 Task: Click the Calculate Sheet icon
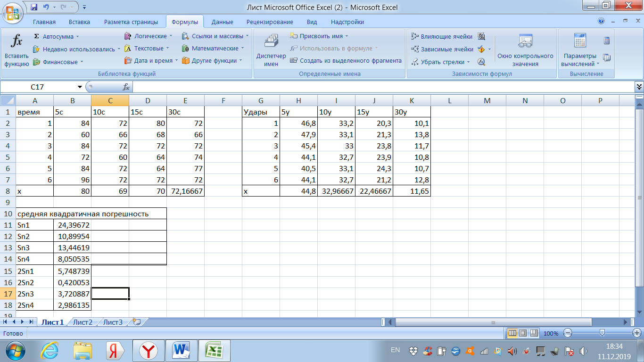tap(607, 58)
